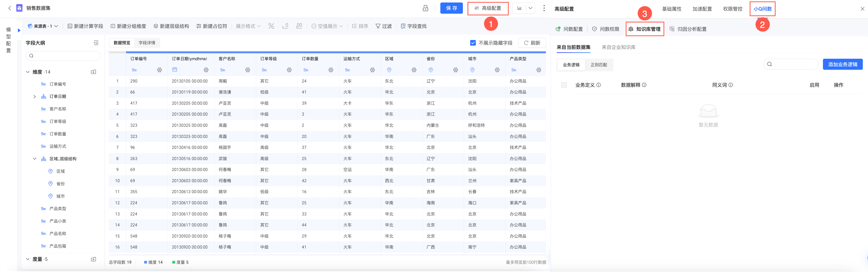Open settings gear for 订单数量 column
Image resolution: width=868 pixels, height=272 pixels.
click(x=331, y=70)
